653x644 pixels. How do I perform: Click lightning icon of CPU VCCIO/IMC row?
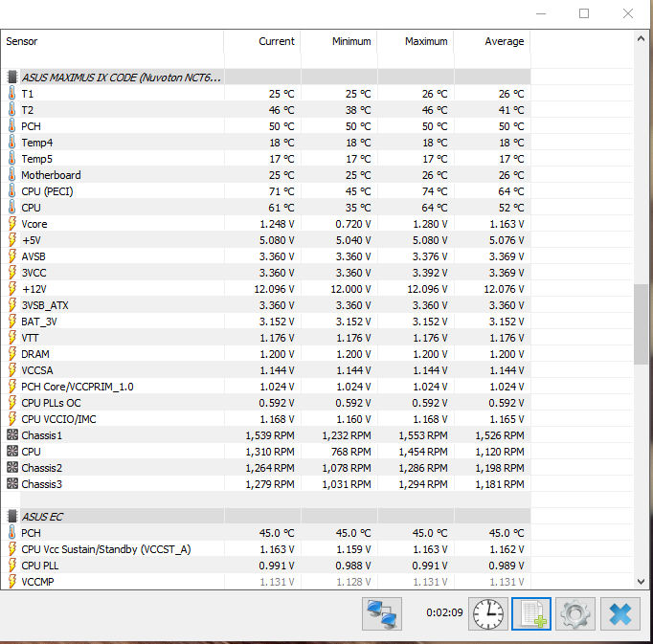(x=12, y=419)
